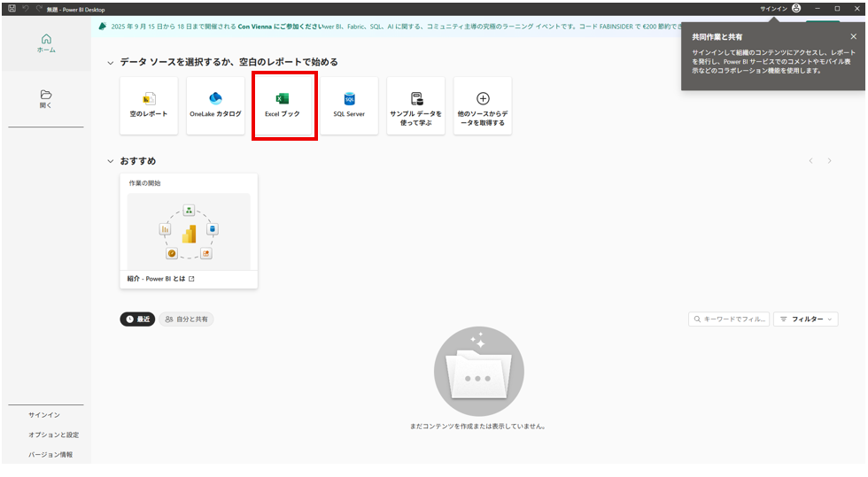Open the ホーム (Home) sidebar item
Screen dimensions: 868x477
(46, 43)
